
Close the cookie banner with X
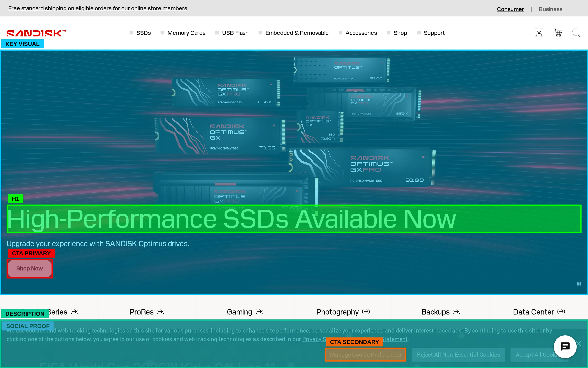pos(579,344)
